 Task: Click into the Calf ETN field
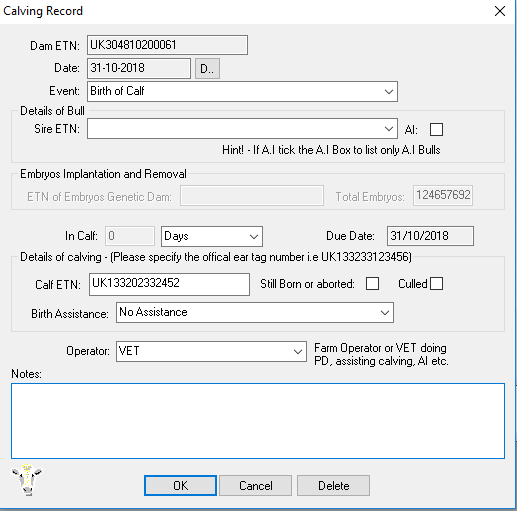169,284
